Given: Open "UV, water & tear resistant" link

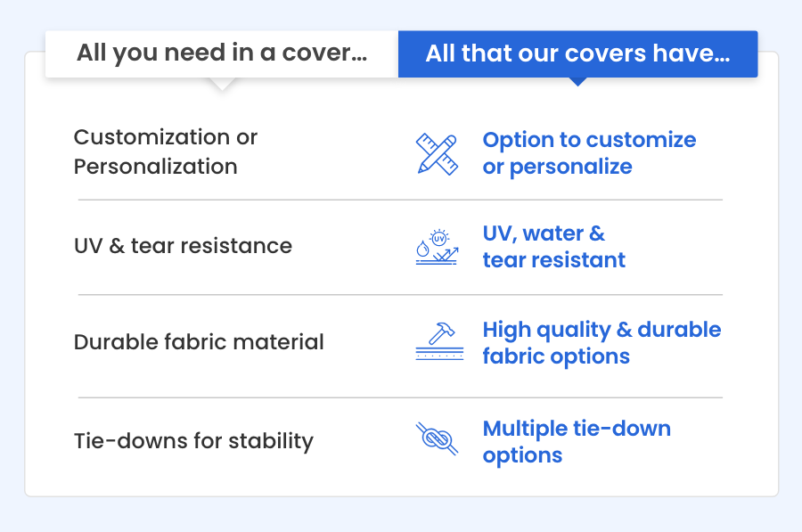Looking at the screenshot, I should pyautogui.click(x=553, y=247).
